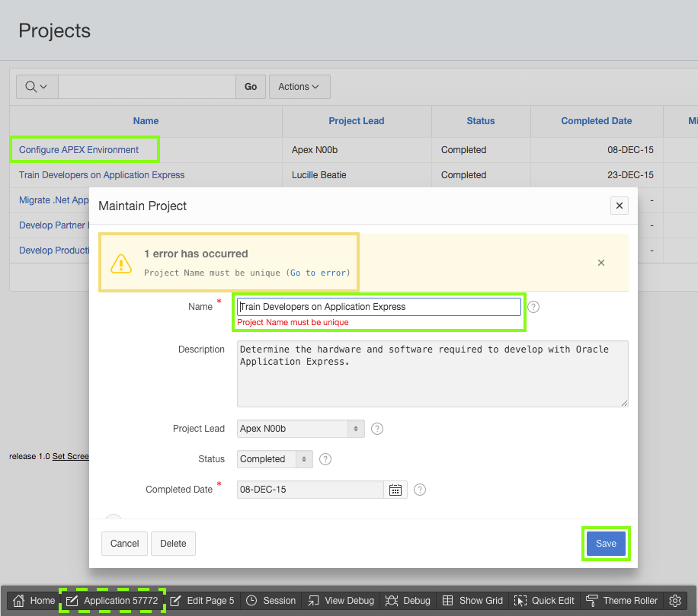Click into the Description text area

coord(432,373)
